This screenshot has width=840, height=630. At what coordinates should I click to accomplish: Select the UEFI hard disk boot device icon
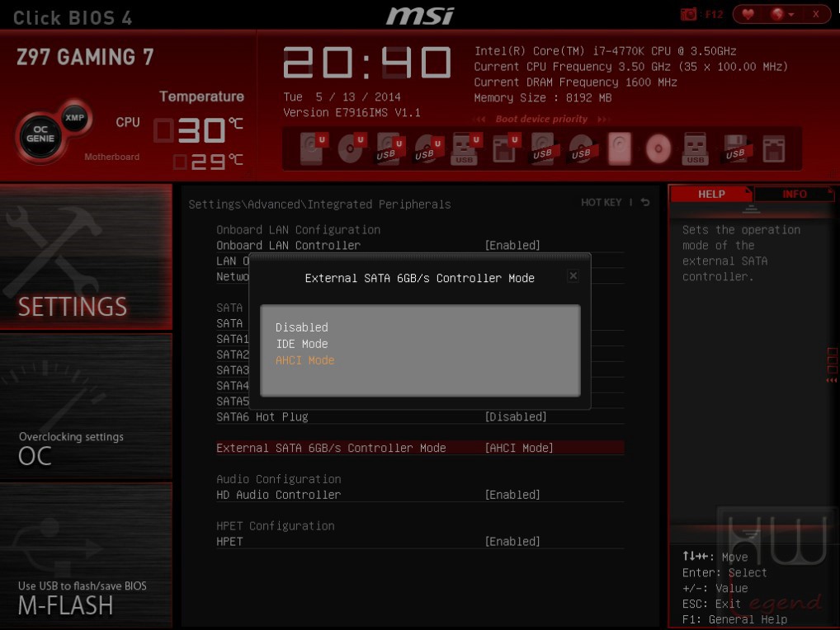point(313,148)
